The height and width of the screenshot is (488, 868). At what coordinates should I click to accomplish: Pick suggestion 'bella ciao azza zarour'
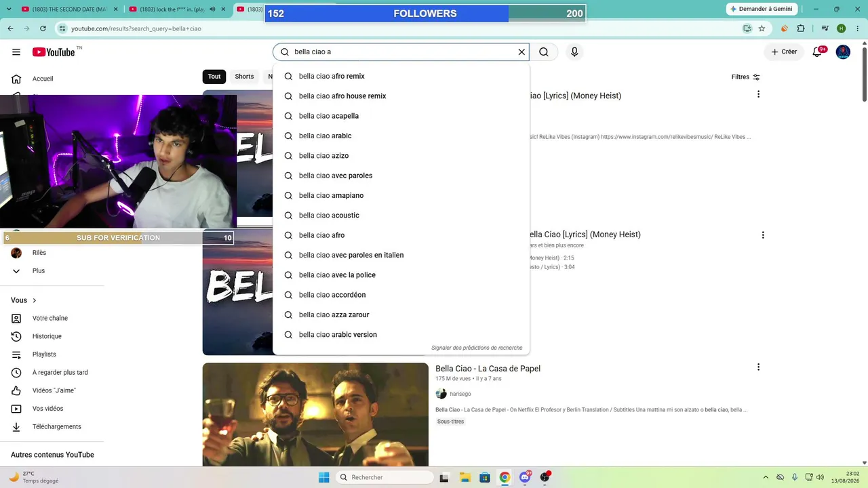401,314
